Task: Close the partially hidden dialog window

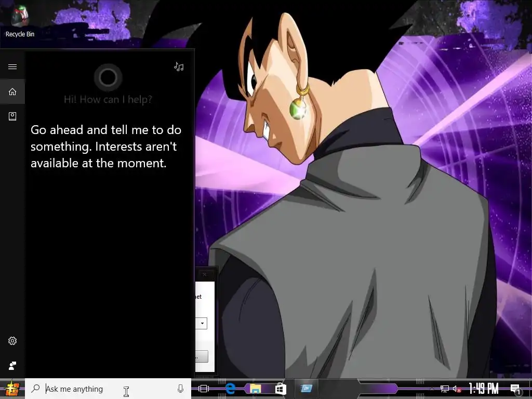Action: (204, 274)
